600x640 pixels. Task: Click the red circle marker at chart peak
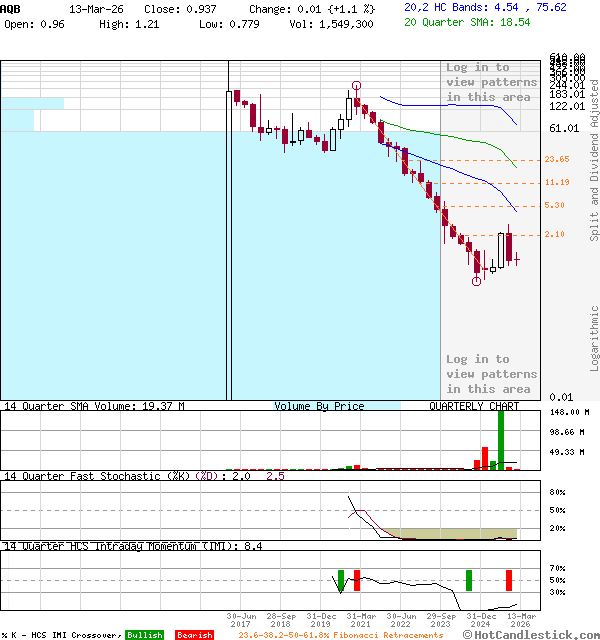point(356,86)
